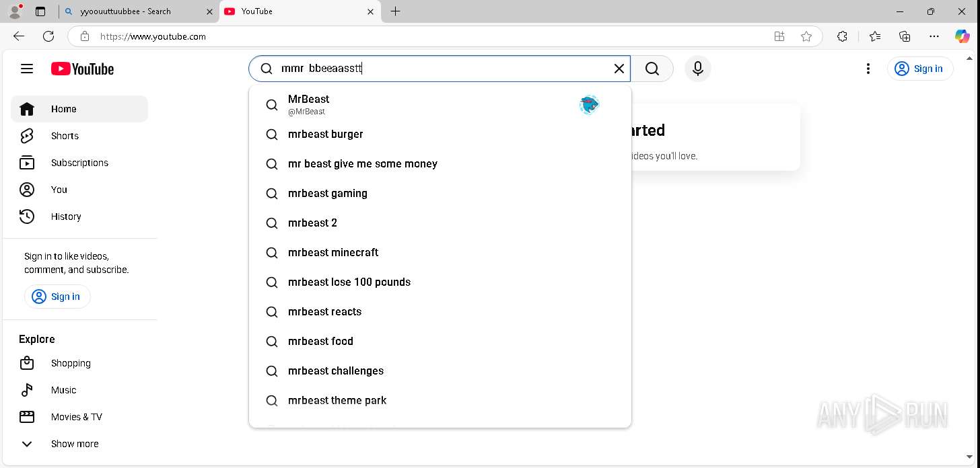Click the apps icon in the address bar

point(779,36)
